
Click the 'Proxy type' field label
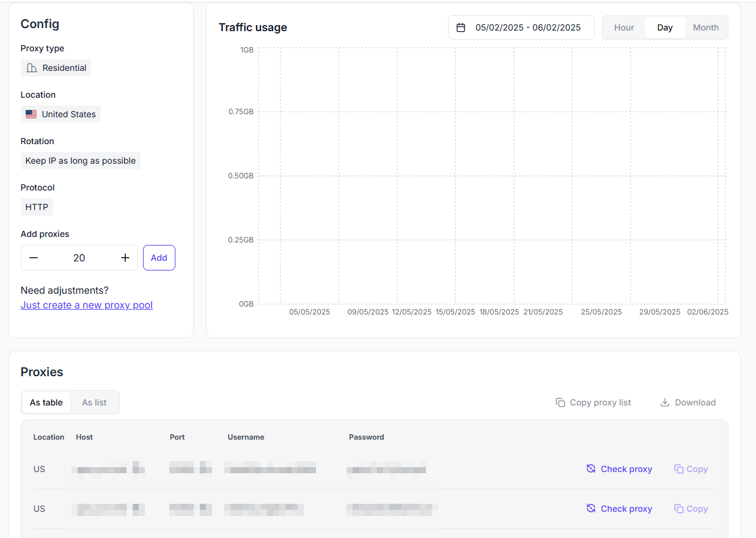point(42,48)
